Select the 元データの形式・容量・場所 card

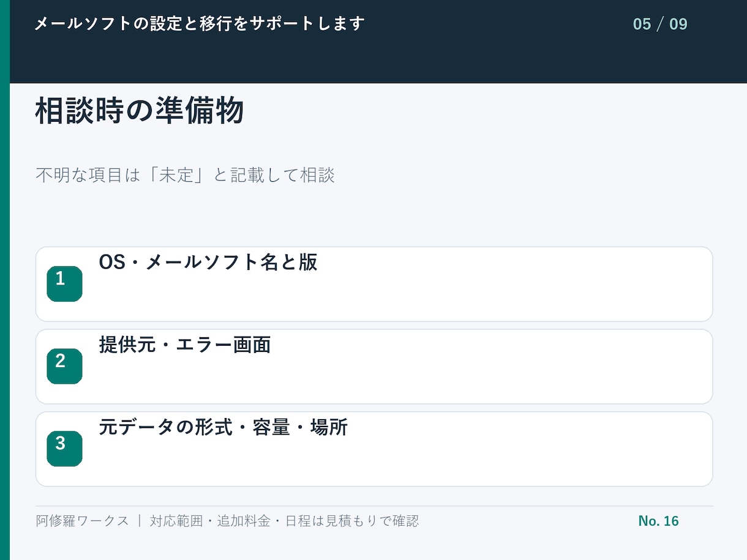point(374,449)
